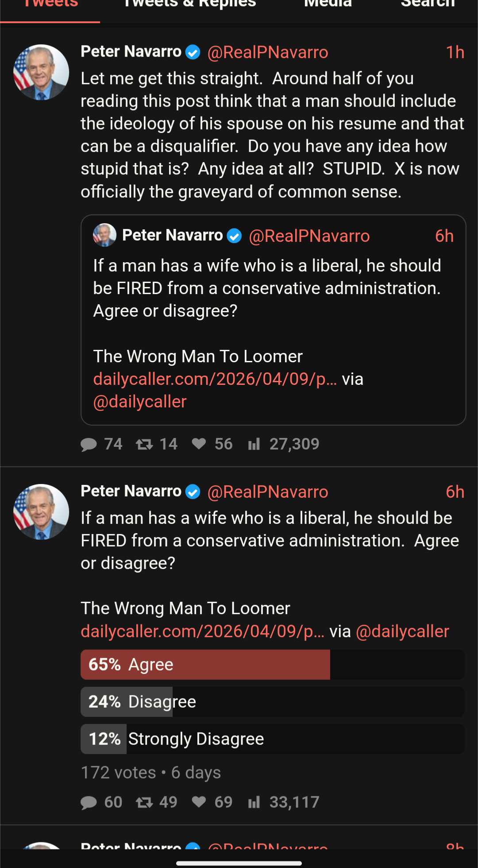Click reply icon on the top post
Image resolution: width=478 pixels, height=868 pixels.
tap(89, 444)
